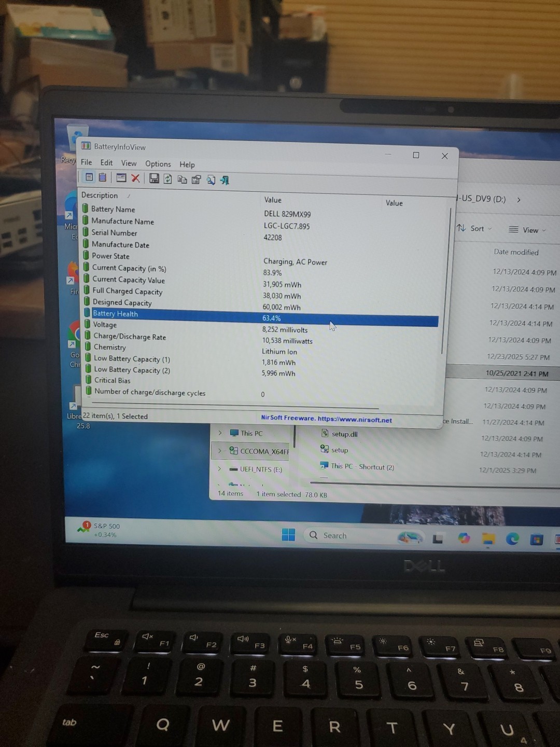Click the Recycle Bin desktop icon
The image size is (560, 747).
[78, 136]
